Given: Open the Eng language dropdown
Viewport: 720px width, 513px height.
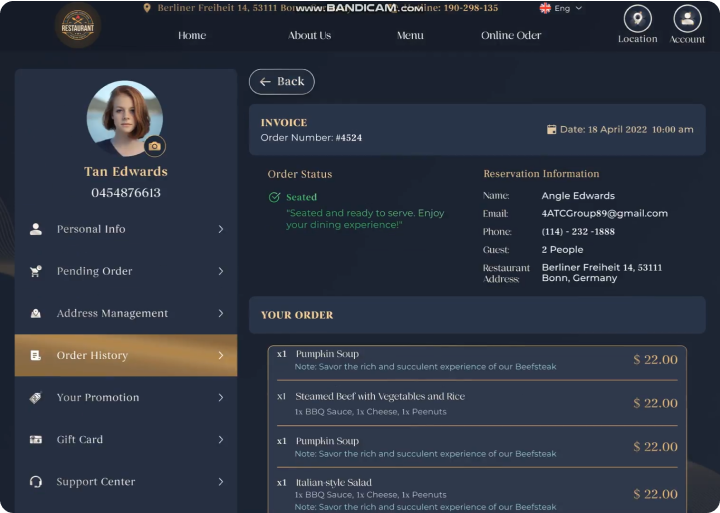Looking at the screenshot, I should [x=561, y=8].
